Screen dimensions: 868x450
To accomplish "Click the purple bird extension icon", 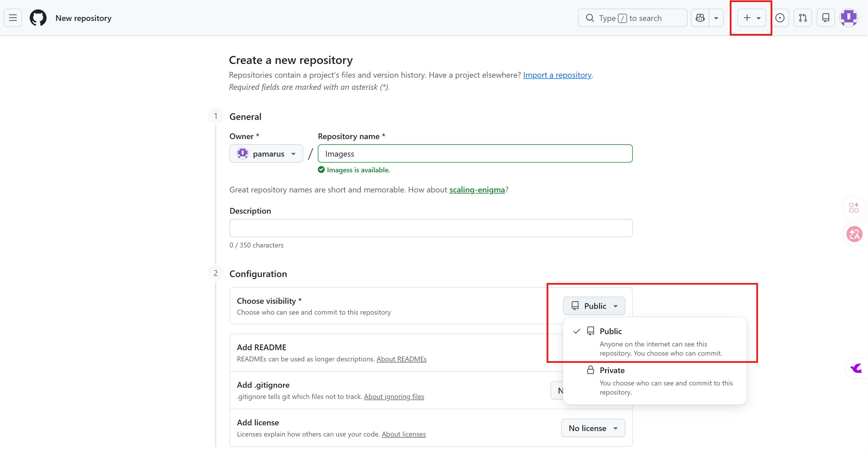I will (856, 368).
